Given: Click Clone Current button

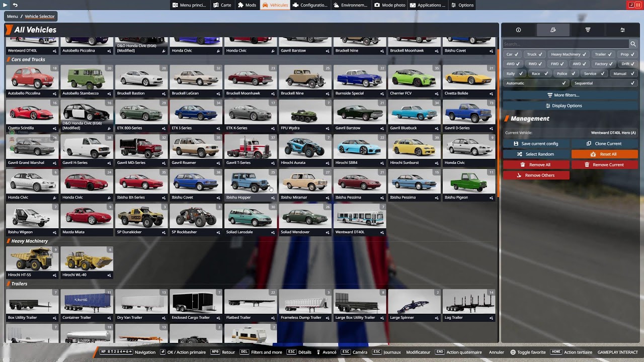Looking at the screenshot, I should pyautogui.click(x=605, y=144).
